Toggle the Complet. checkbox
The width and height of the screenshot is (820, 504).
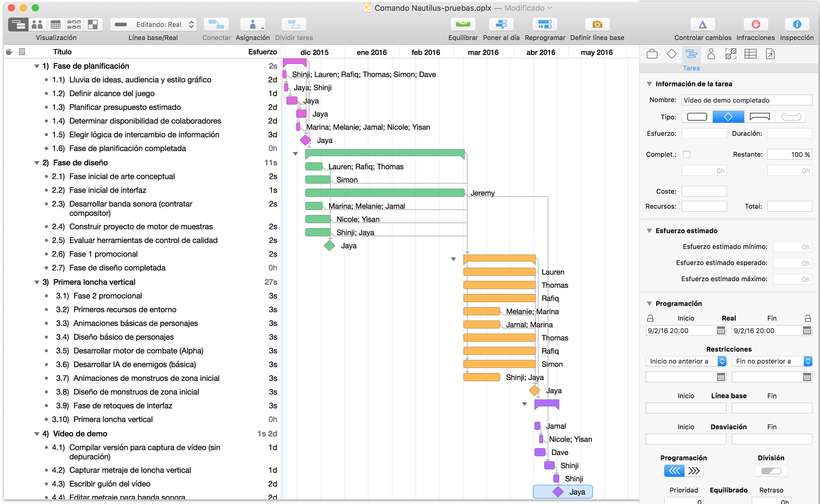point(686,154)
